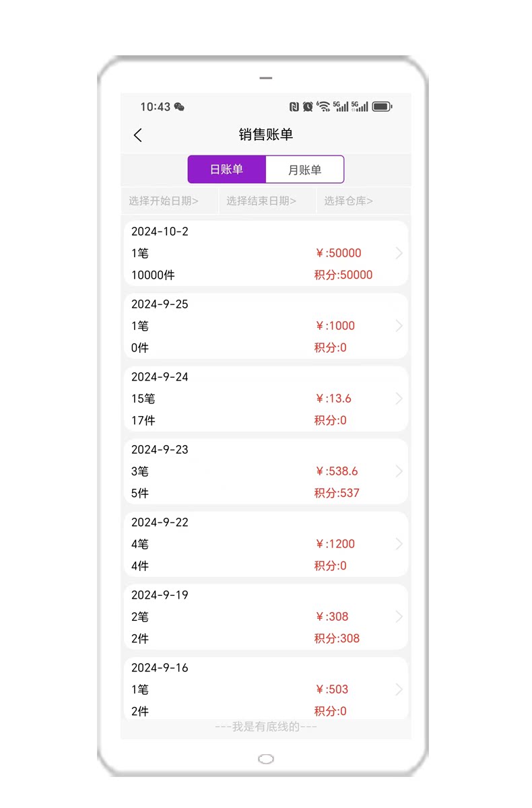532x808 pixels.
Task: Tap the Wi-Fi signal icon
Action: [x=323, y=106]
